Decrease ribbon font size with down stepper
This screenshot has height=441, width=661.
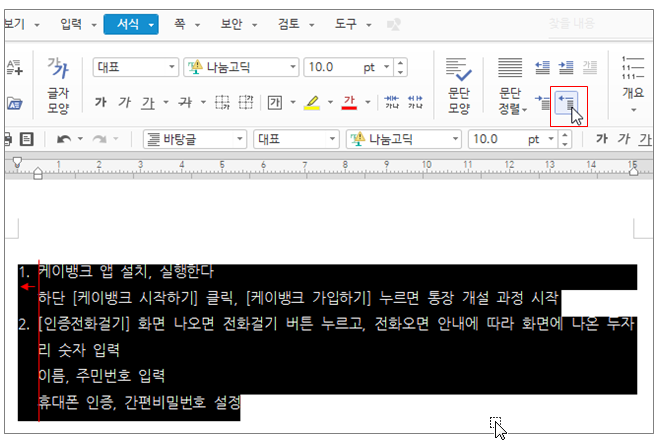pos(400,72)
